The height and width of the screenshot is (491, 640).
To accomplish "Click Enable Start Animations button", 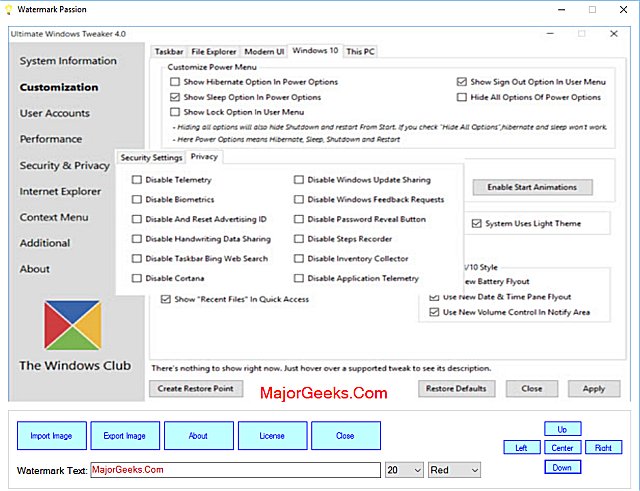I will click(x=532, y=187).
